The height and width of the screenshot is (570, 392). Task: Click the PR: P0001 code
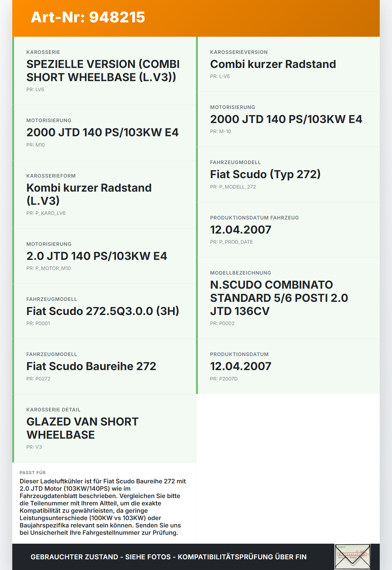pyautogui.click(x=38, y=323)
